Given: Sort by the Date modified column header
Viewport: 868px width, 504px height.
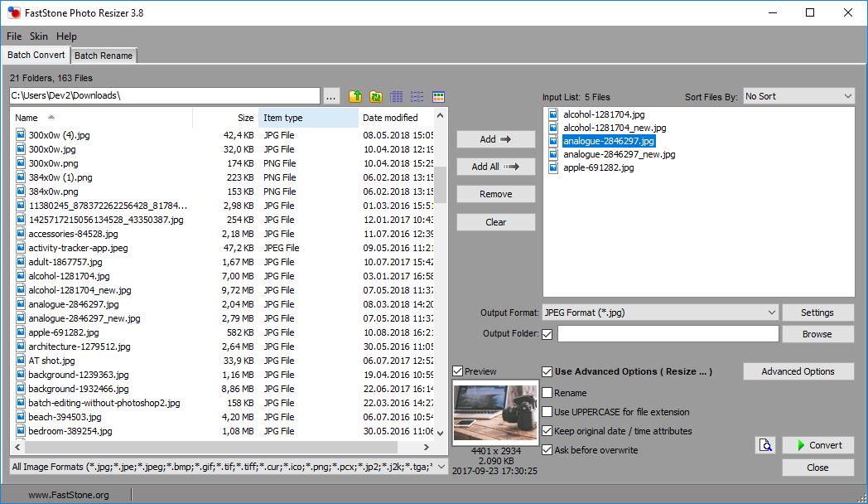Looking at the screenshot, I should 397,118.
